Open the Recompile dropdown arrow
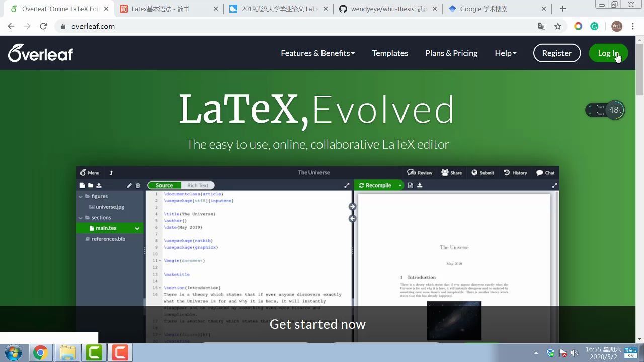The width and height of the screenshot is (644, 362). coord(400,185)
